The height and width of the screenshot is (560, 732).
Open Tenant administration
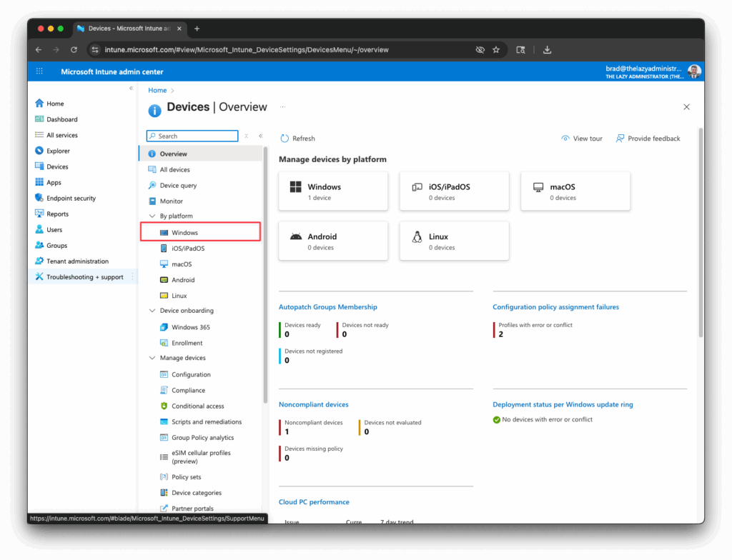click(x=76, y=261)
